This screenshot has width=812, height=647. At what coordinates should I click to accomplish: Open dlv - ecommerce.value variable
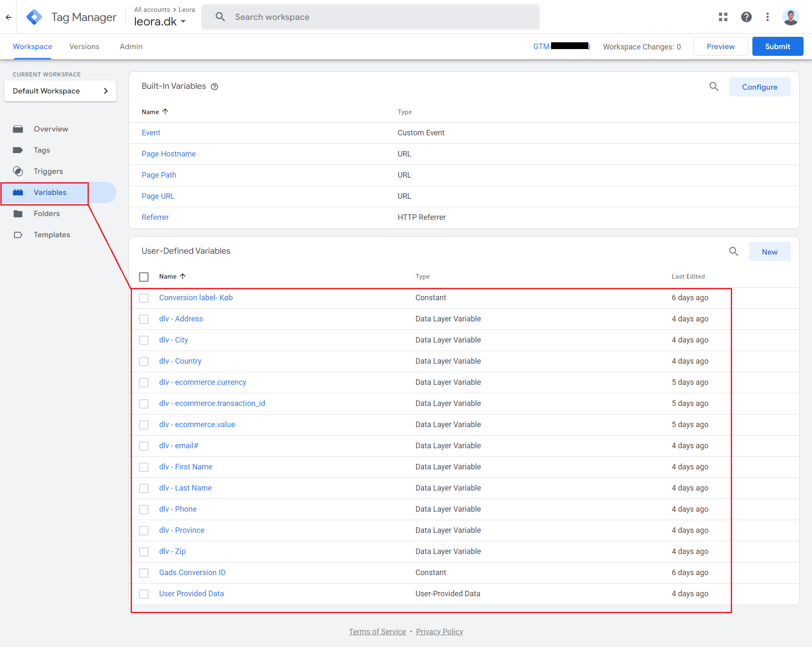pos(197,425)
